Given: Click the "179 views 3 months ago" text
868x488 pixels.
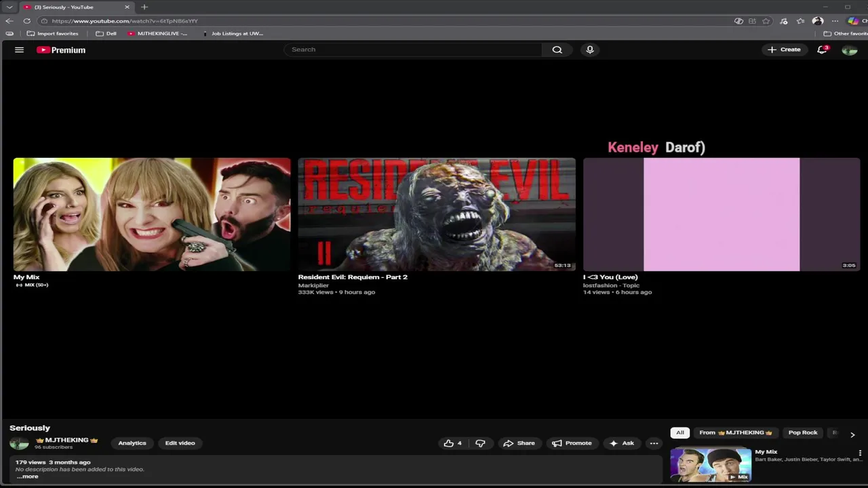Looking at the screenshot, I should click(x=53, y=462).
